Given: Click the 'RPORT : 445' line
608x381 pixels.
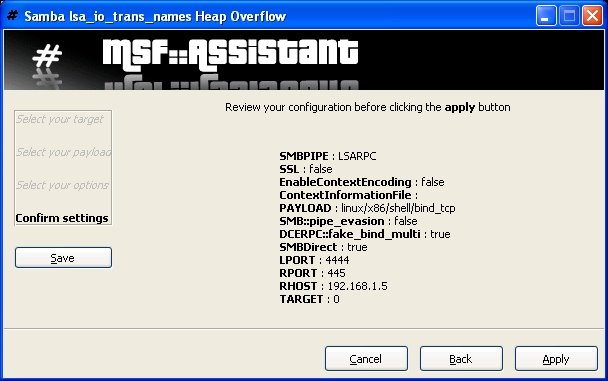Looking at the screenshot, I should point(312,273).
